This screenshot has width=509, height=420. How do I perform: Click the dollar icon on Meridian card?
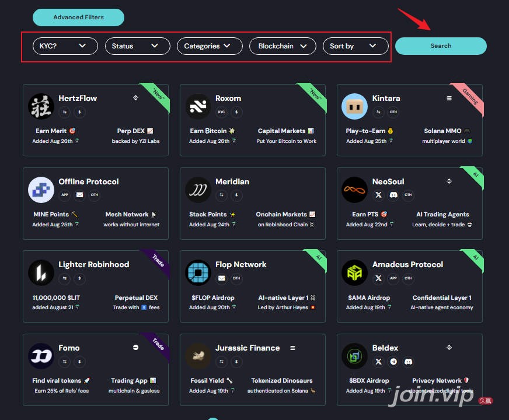point(236,195)
